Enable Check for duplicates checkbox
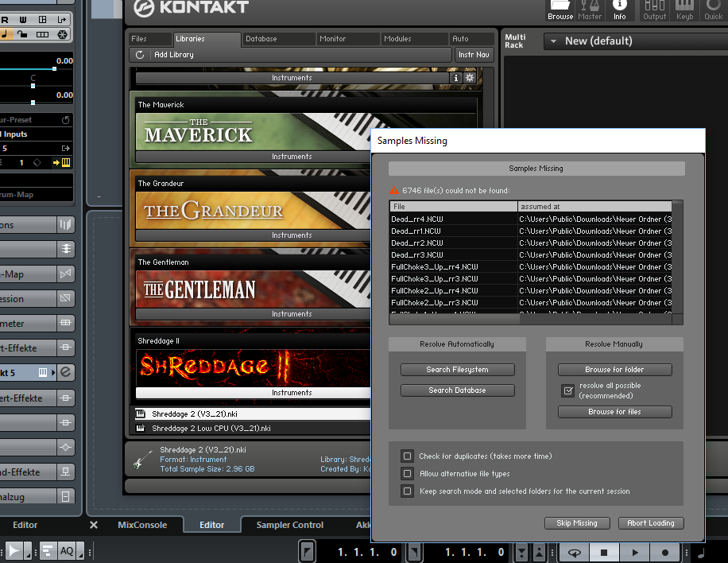728x563 pixels. pyautogui.click(x=408, y=456)
